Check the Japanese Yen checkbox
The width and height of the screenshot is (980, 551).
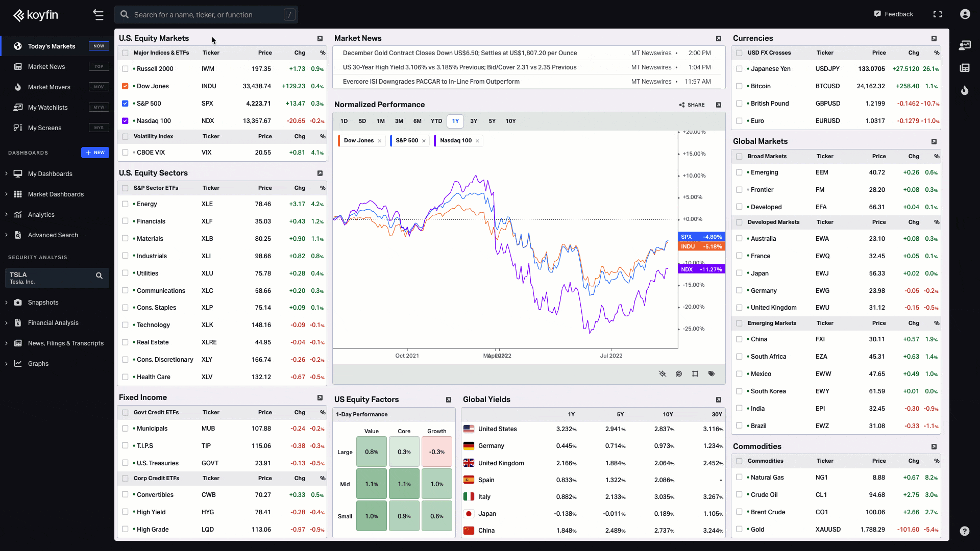tap(739, 69)
